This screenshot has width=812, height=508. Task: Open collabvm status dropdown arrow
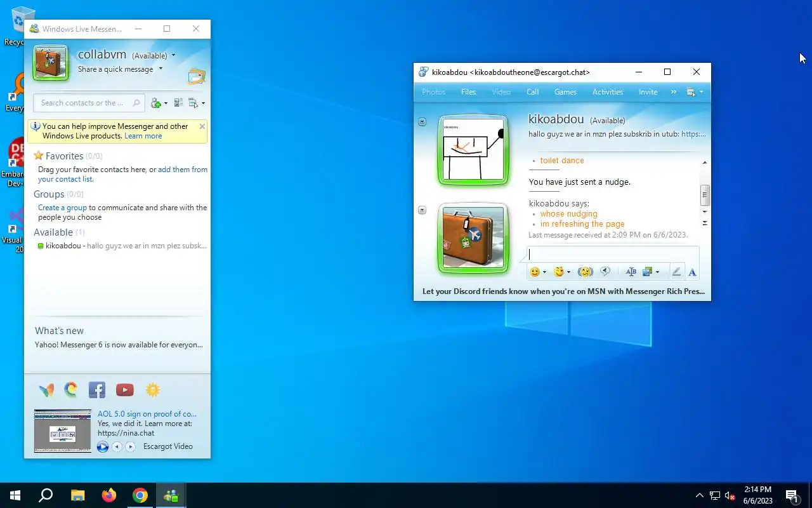tap(173, 56)
